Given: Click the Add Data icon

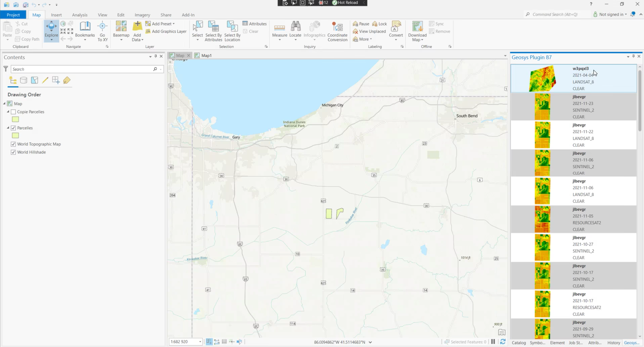Looking at the screenshot, I should pyautogui.click(x=137, y=26).
